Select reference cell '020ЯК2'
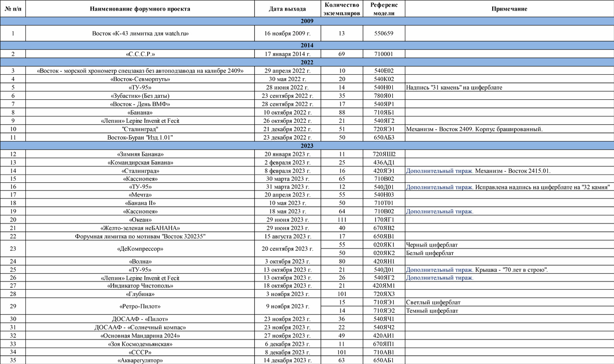The height and width of the screenshot is (364, 614). (x=384, y=253)
